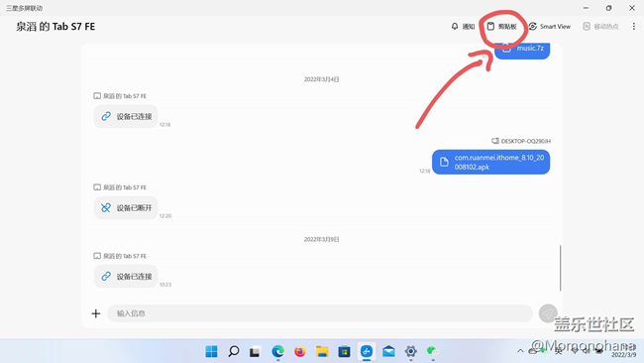The height and width of the screenshot is (363, 644).
Task: Open File Explorer from the taskbar
Action: tap(322, 351)
